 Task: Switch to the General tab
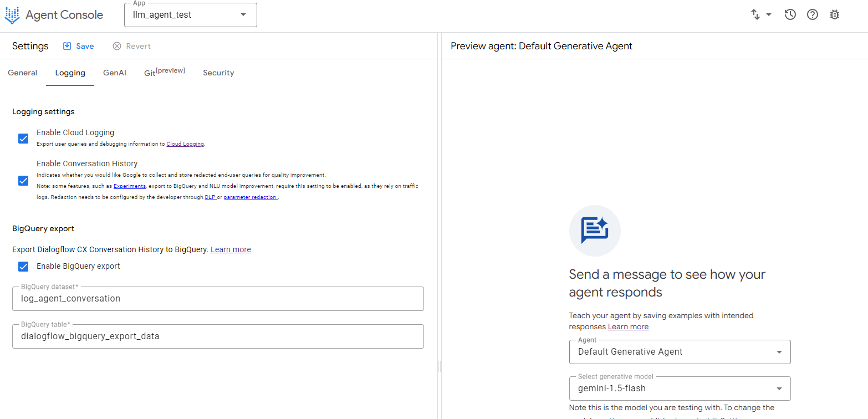pyautogui.click(x=23, y=73)
